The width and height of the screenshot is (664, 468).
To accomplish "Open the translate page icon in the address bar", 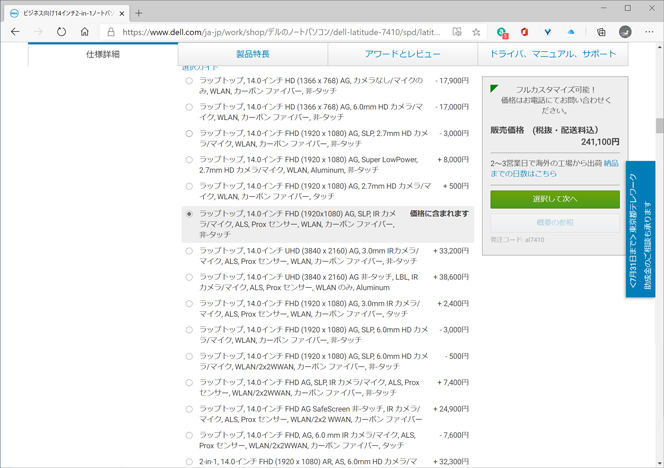I will [457, 32].
